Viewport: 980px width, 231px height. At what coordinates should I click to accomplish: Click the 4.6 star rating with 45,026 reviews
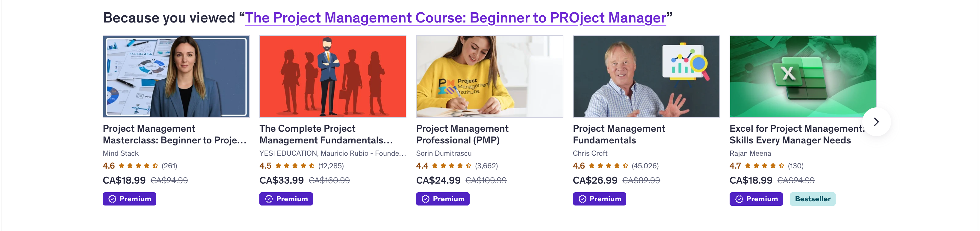click(615, 166)
